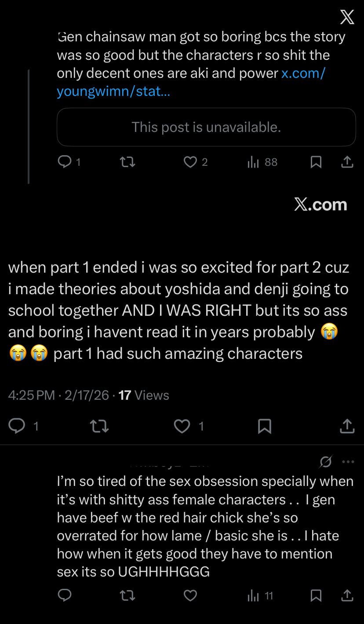This screenshot has height=624, width=364.
Task: Repost the main 'part 1 ended' post
Action: click(x=99, y=426)
